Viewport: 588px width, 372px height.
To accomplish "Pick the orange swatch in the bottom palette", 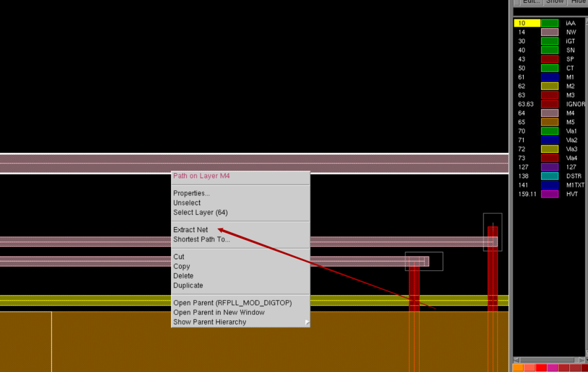I will (518, 368).
